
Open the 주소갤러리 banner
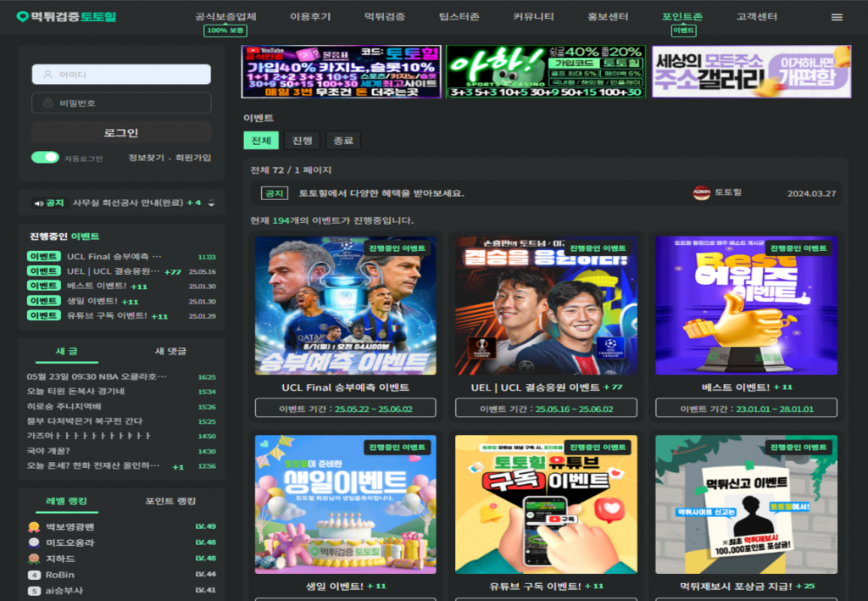pos(751,72)
